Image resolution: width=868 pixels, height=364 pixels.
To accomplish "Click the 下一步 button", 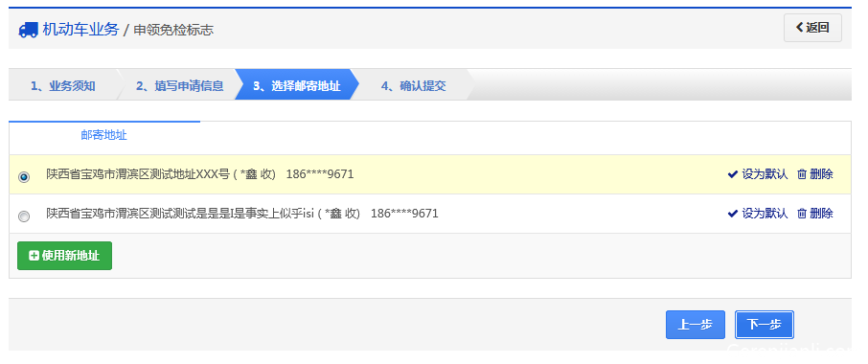I will tap(764, 325).
